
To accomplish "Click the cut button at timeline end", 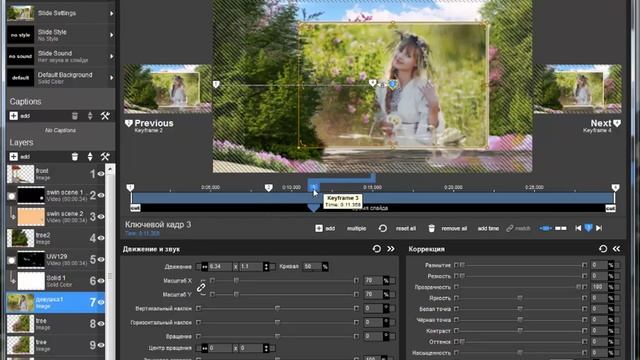I will pos(610,208).
